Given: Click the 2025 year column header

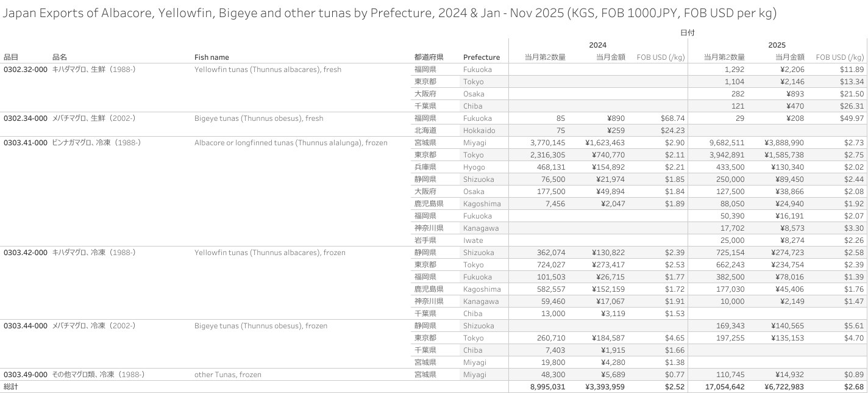Looking at the screenshot, I should pyautogui.click(x=777, y=45).
